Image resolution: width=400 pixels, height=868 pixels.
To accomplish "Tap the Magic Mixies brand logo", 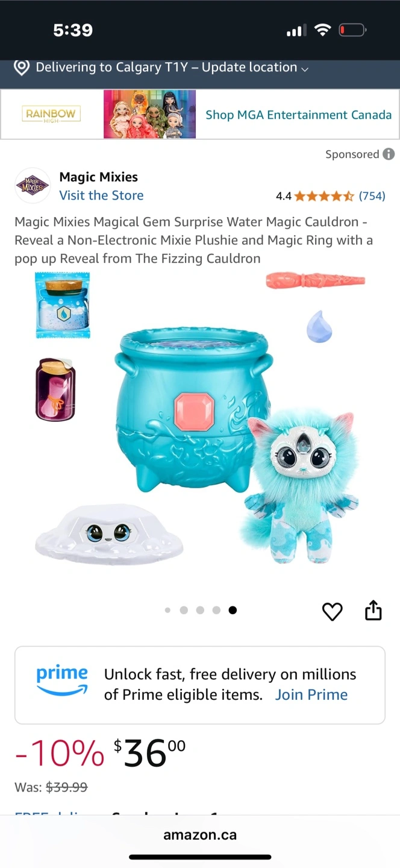I will pyautogui.click(x=33, y=186).
